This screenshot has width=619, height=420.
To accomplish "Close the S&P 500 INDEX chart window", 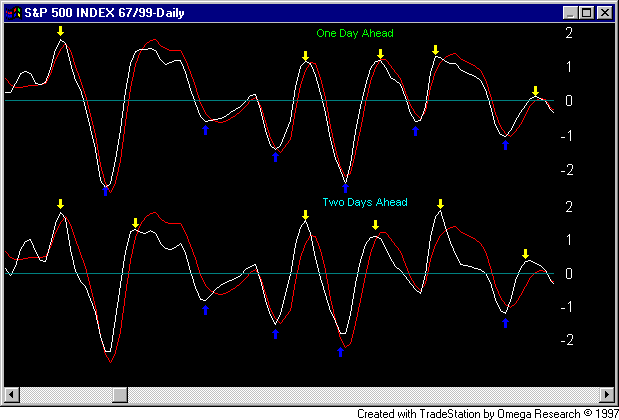I will pos(604,13).
